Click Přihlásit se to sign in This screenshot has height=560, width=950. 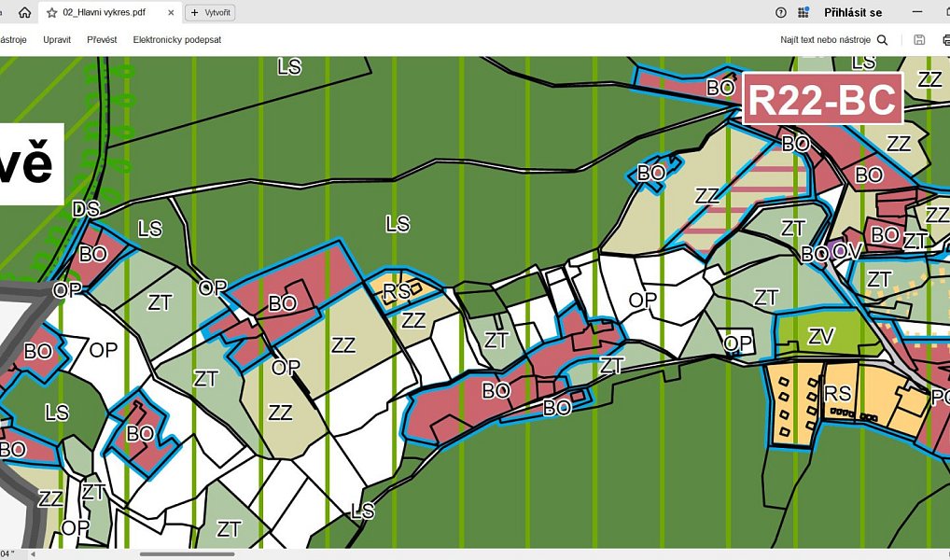[853, 12]
